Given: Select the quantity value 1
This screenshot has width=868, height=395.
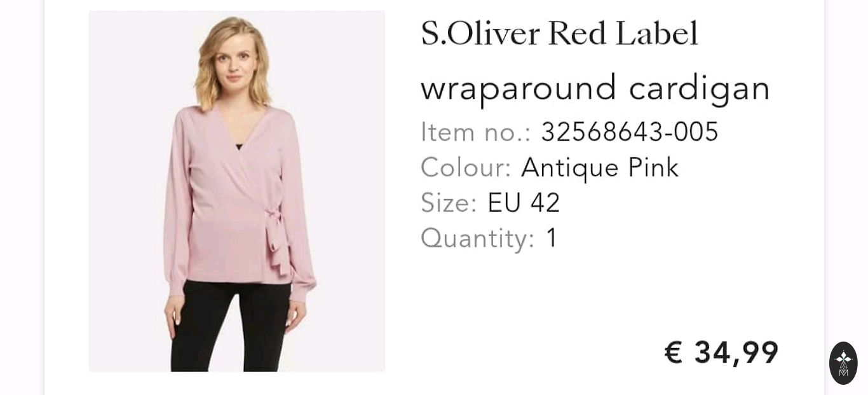Looking at the screenshot, I should click(x=552, y=239).
